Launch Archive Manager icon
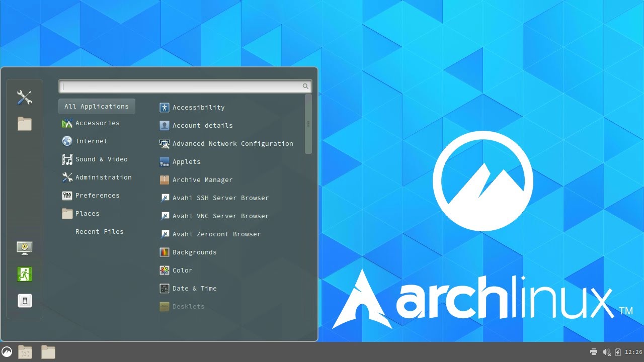This screenshot has height=362, width=644. tap(165, 179)
